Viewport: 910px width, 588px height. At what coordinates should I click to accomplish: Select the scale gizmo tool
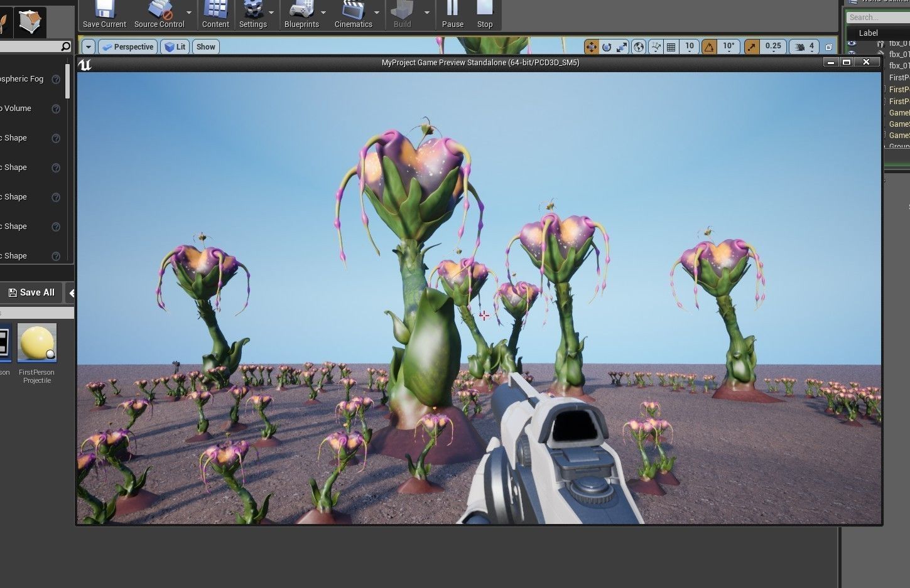(x=622, y=47)
